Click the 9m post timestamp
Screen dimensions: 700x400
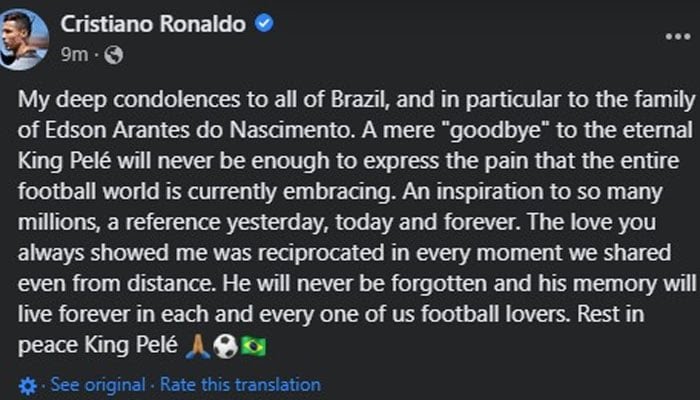tap(75, 54)
